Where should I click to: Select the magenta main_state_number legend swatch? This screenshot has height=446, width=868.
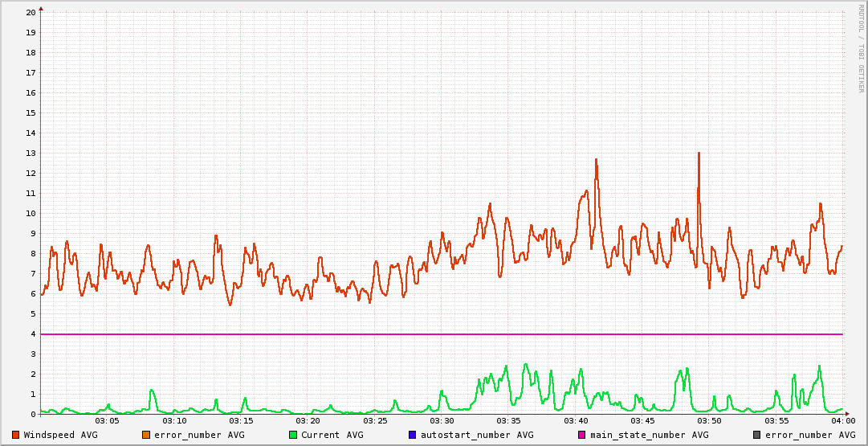tap(582, 435)
